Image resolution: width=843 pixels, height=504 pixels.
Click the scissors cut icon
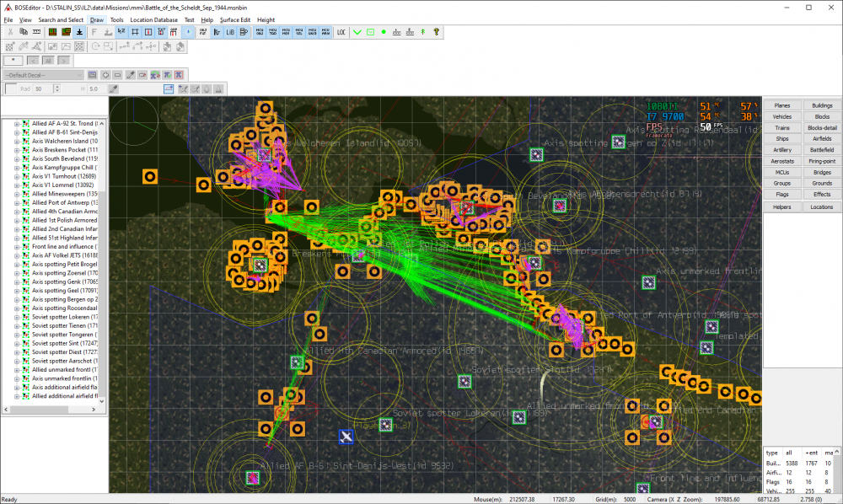click(x=10, y=32)
